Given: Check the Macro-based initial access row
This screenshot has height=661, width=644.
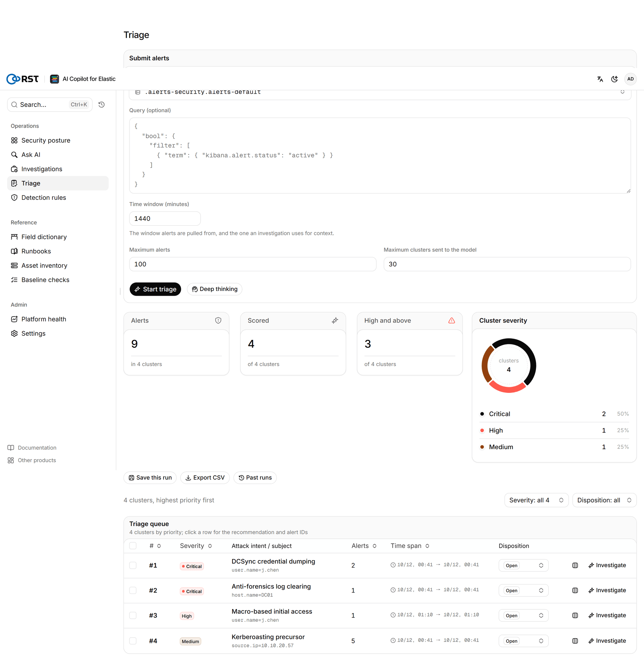Looking at the screenshot, I should click(x=133, y=615).
